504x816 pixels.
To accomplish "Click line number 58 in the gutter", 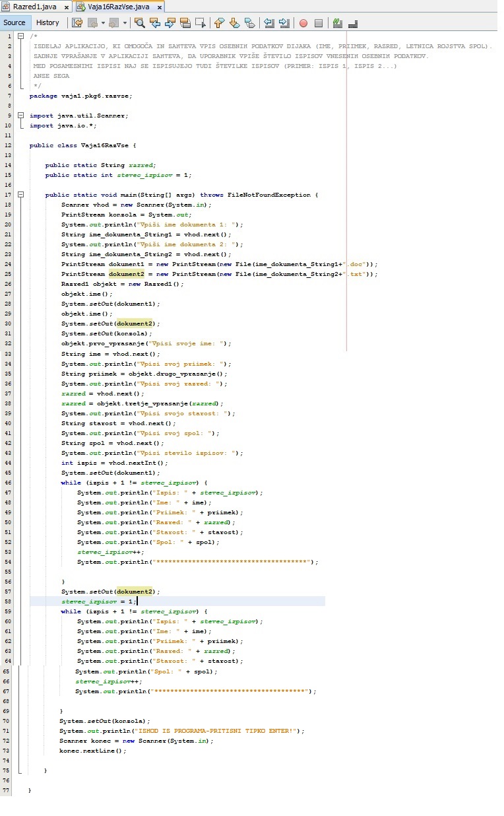I will click(9, 601).
